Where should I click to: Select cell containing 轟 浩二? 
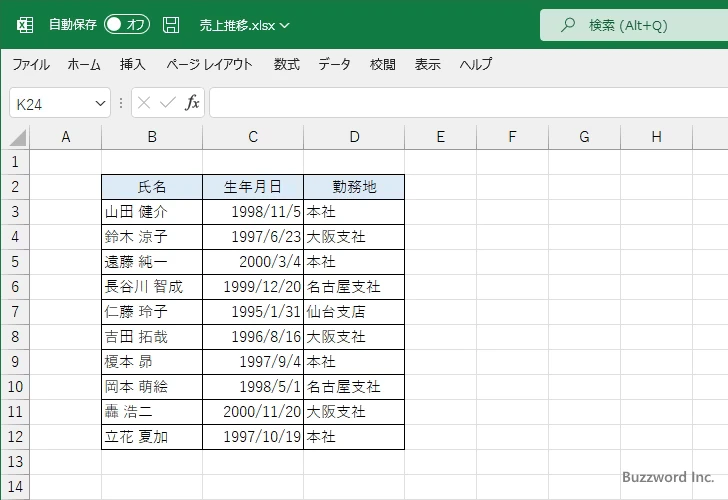[x=152, y=412]
